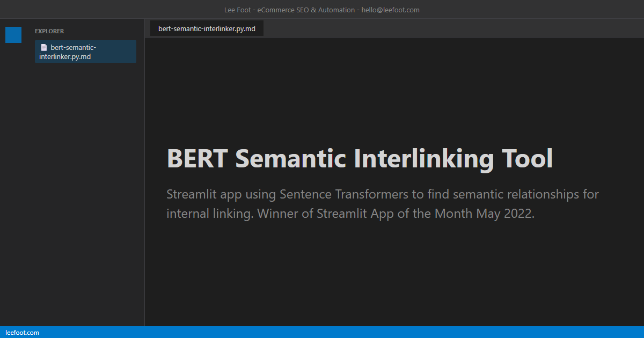The image size is (644, 338).
Task: Open bert-semantic-interlinker.py.md in Explorer
Action: [85, 52]
